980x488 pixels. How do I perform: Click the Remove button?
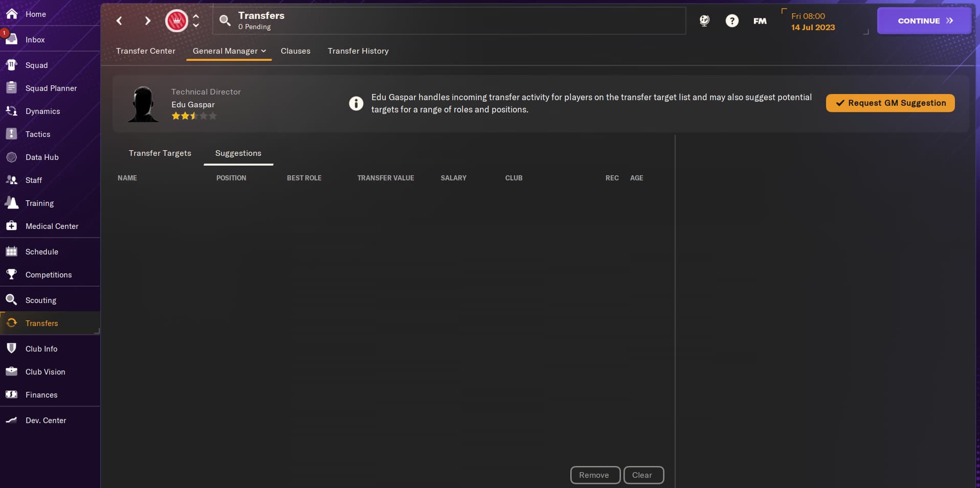(595, 475)
